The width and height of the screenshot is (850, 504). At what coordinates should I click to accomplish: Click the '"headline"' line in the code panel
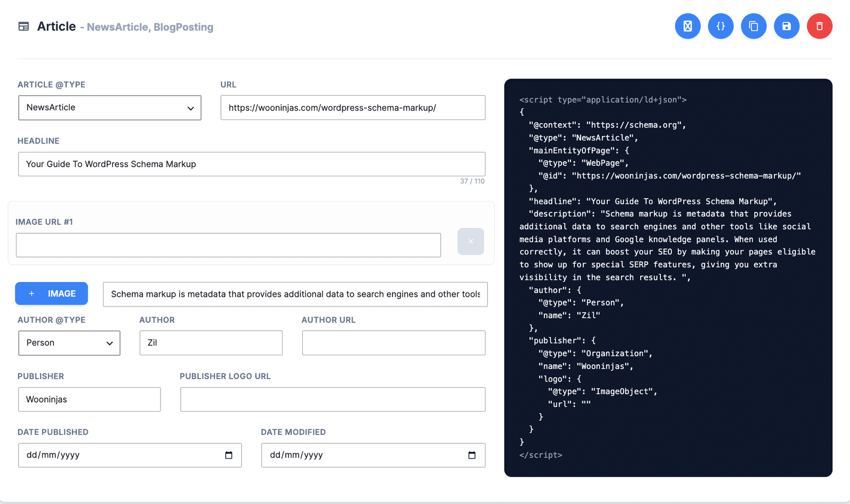click(x=653, y=201)
